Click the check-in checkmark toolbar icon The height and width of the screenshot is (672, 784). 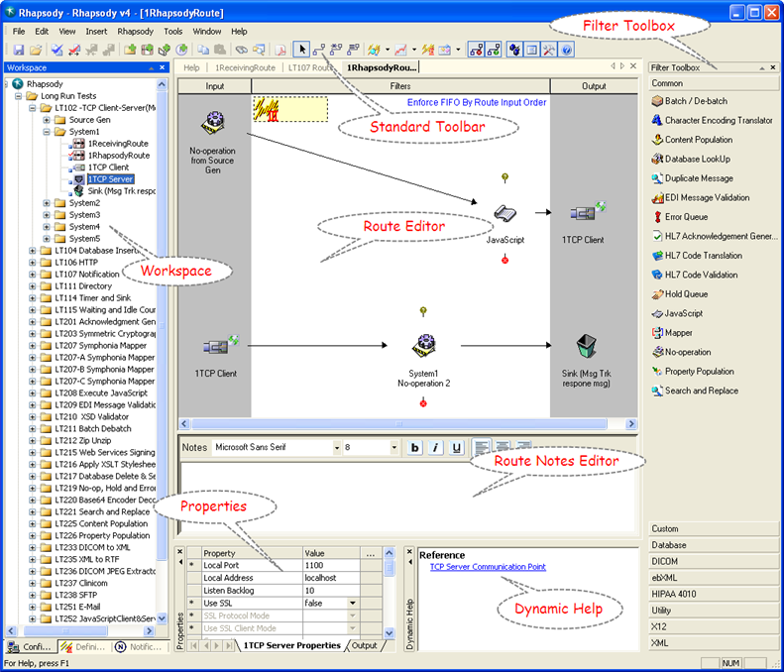pos(57,50)
